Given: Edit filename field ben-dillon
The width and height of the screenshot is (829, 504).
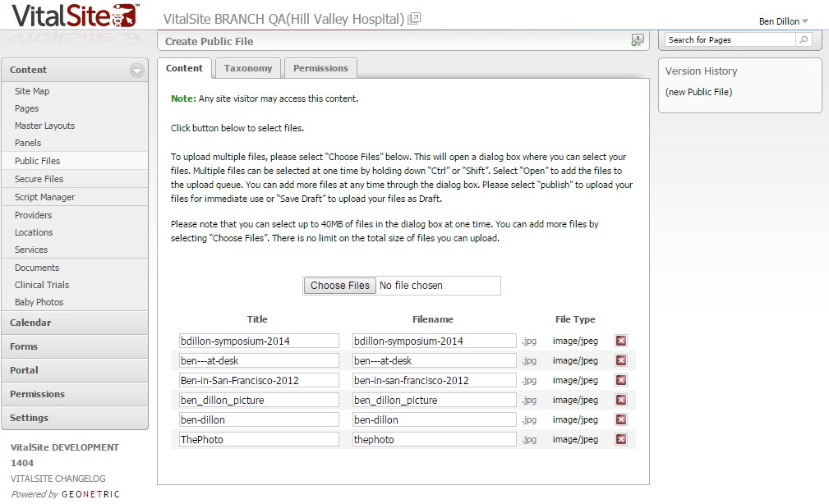Looking at the screenshot, I should coord(435,419).
